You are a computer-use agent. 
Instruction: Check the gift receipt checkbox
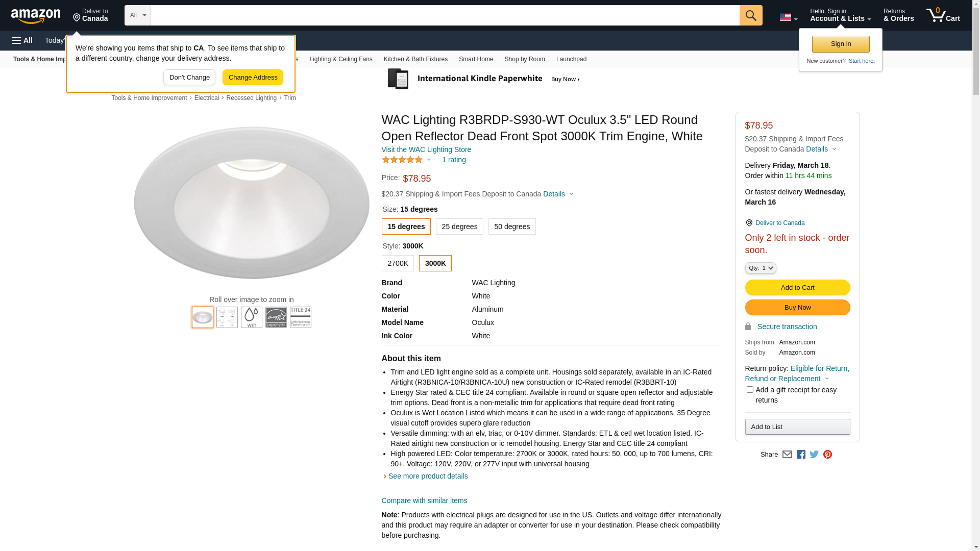(750, 390)
